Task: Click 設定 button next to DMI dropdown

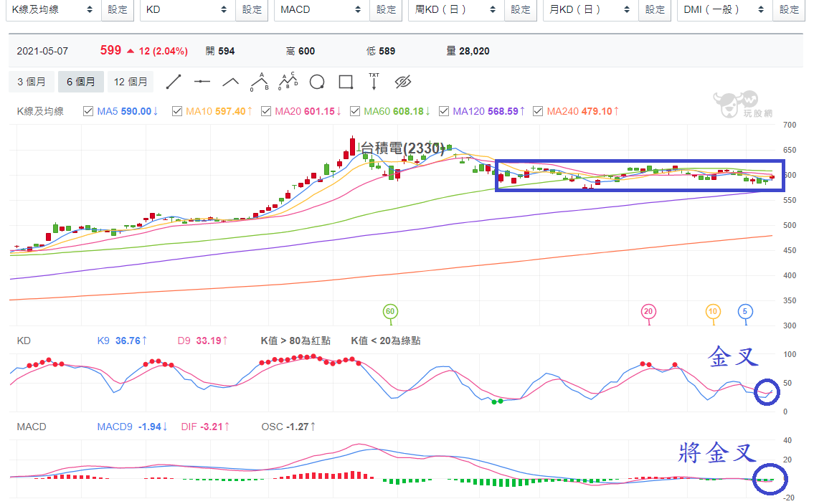Action: pos(789,9)
